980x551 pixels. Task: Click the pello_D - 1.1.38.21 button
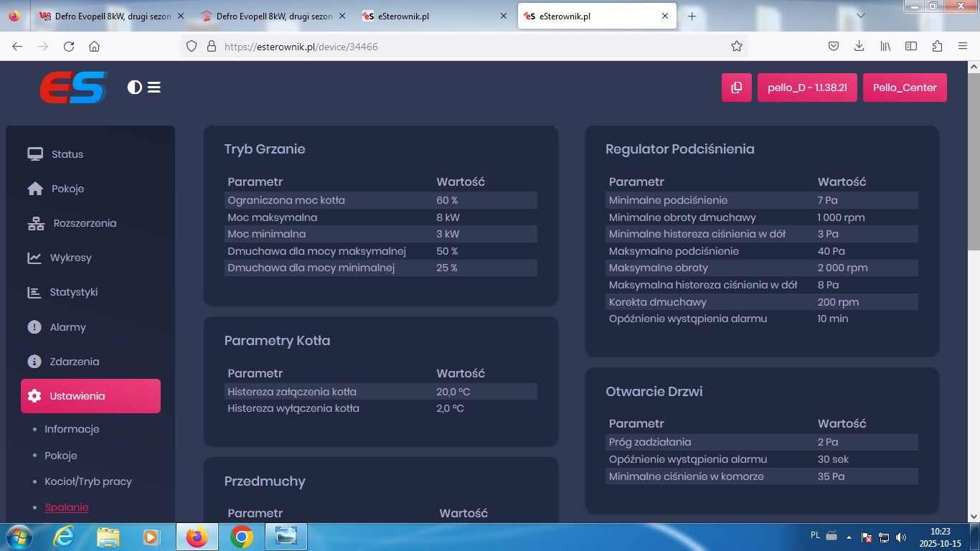807,88
